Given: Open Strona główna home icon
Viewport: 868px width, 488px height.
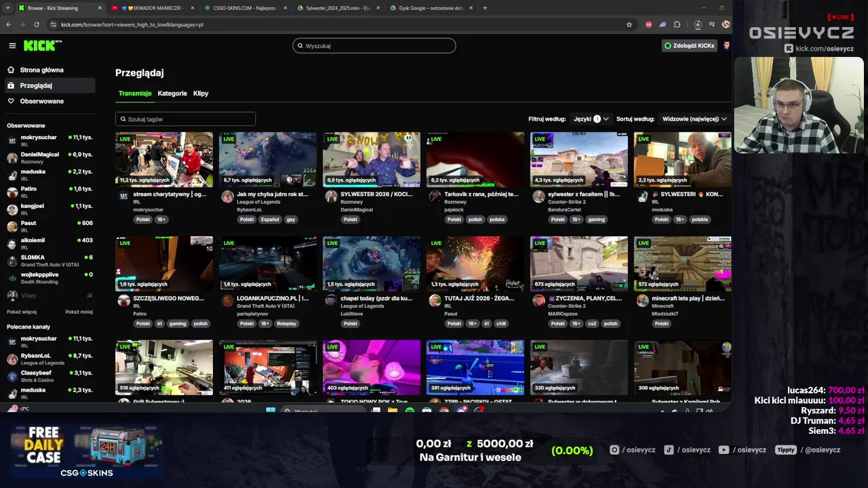Looking at the screenshot, I should point(11,70).
